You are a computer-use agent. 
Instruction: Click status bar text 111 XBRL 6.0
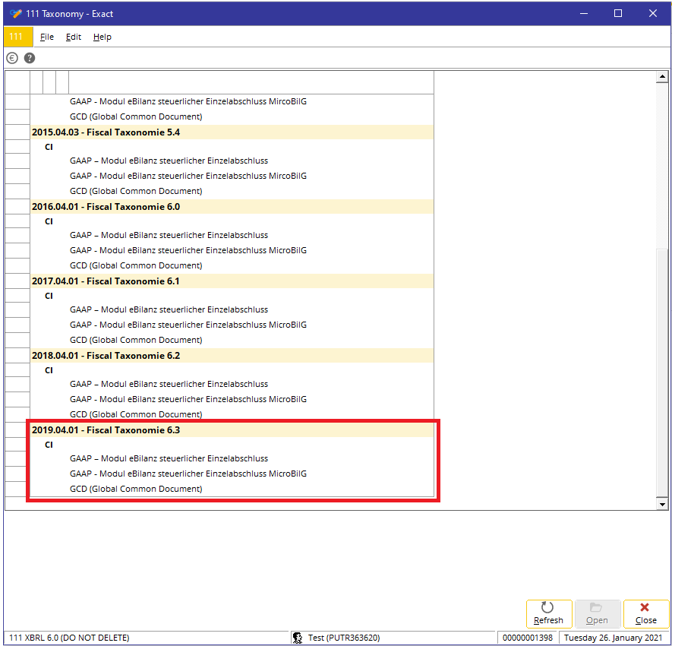[69, 638]
